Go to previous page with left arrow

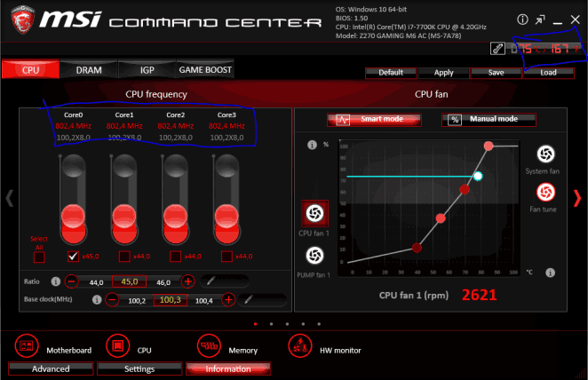click(10, 199)
